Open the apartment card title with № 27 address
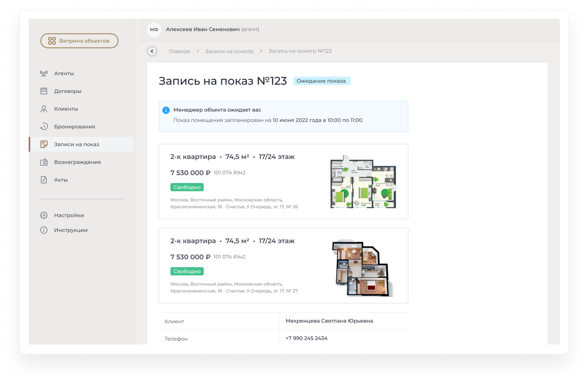Screen dimensions: 588x383 point(232,241)
